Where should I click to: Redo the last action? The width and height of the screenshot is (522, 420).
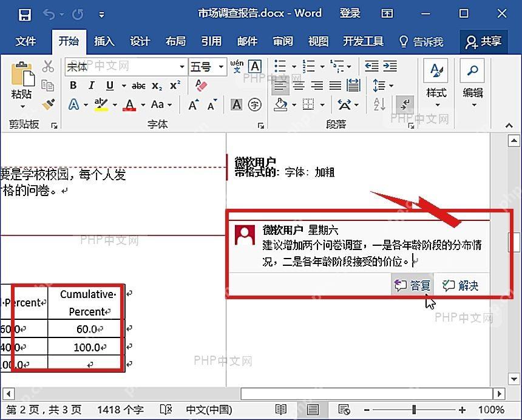coord(78,15)
